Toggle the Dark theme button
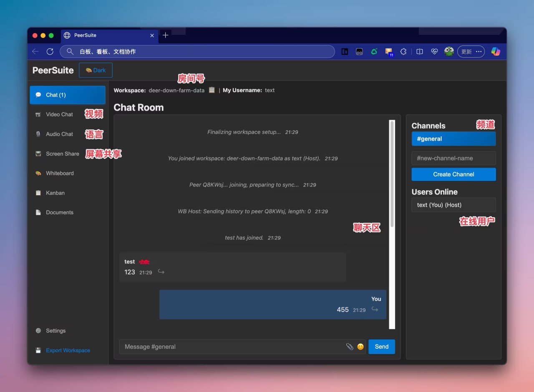 click(96, 70)
